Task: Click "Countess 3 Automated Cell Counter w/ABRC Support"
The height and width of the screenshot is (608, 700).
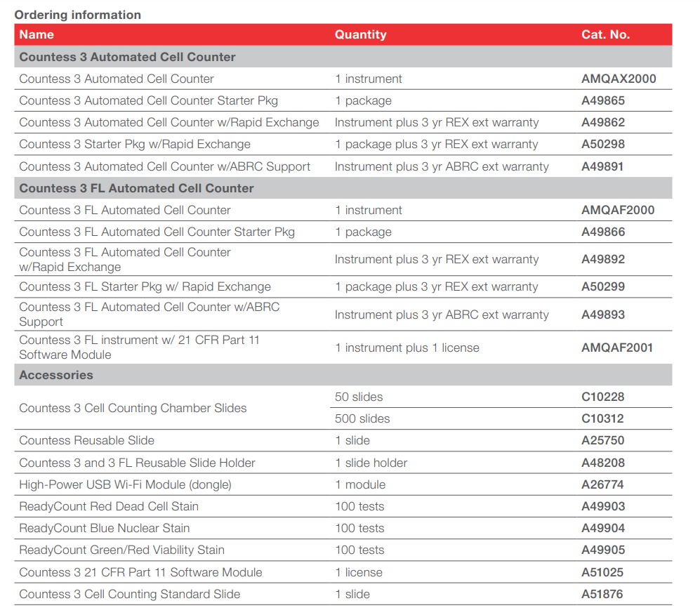Action: coord(165,167)
